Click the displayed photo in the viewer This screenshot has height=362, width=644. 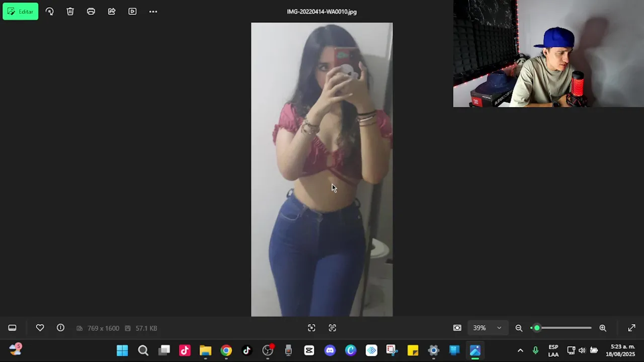[322, 169]
